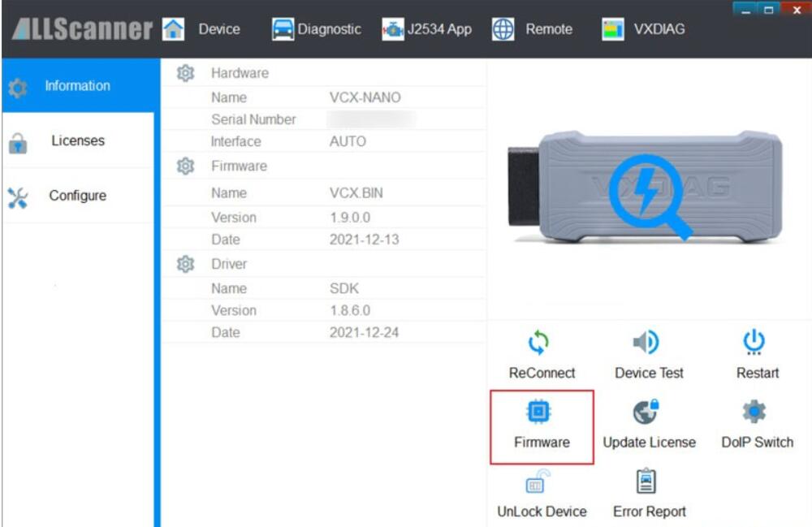The width and height of the screenshot is (812, 527).
Task: Go to the Device tab
Action: click(219, 29)
